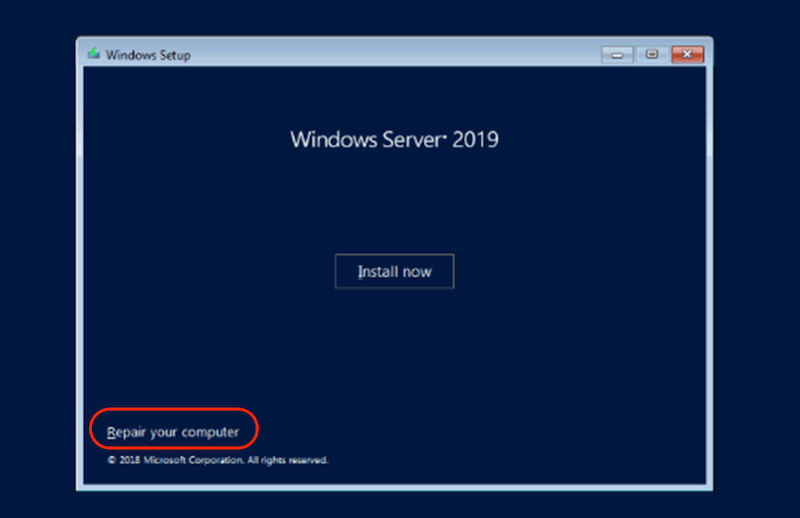This screenshot has width=800, height=518.
Task: Click the underlined "R" in Repair link
Action: tap(111, 432)
